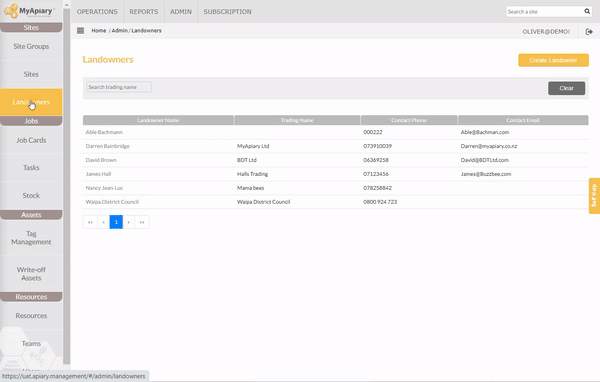600x382 pixels.
Task: Sort by Landowner Name column
Action: tap(158, 120)
